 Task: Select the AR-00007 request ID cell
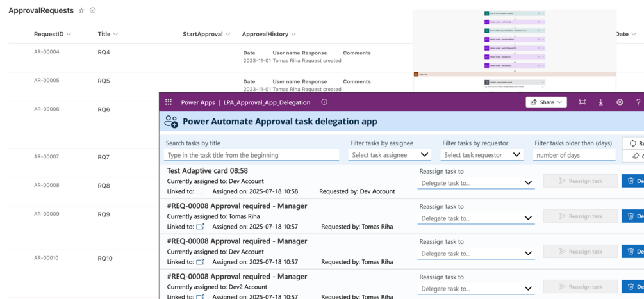coord(46,156)
